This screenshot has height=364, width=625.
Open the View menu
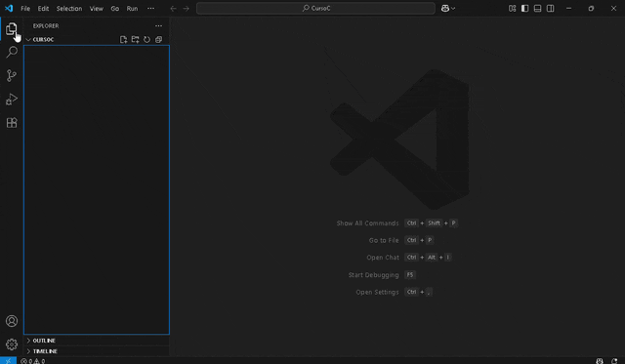(96, 9)
